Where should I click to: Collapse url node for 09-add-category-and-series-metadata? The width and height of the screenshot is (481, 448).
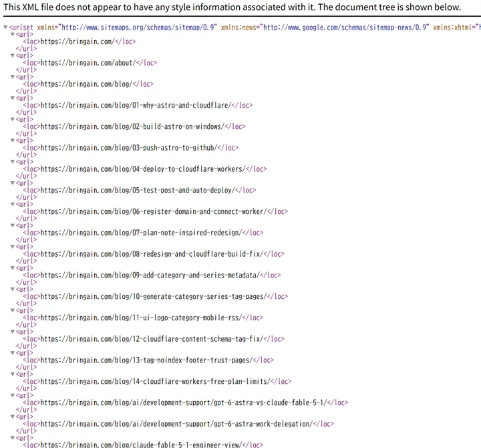[13, 267]
